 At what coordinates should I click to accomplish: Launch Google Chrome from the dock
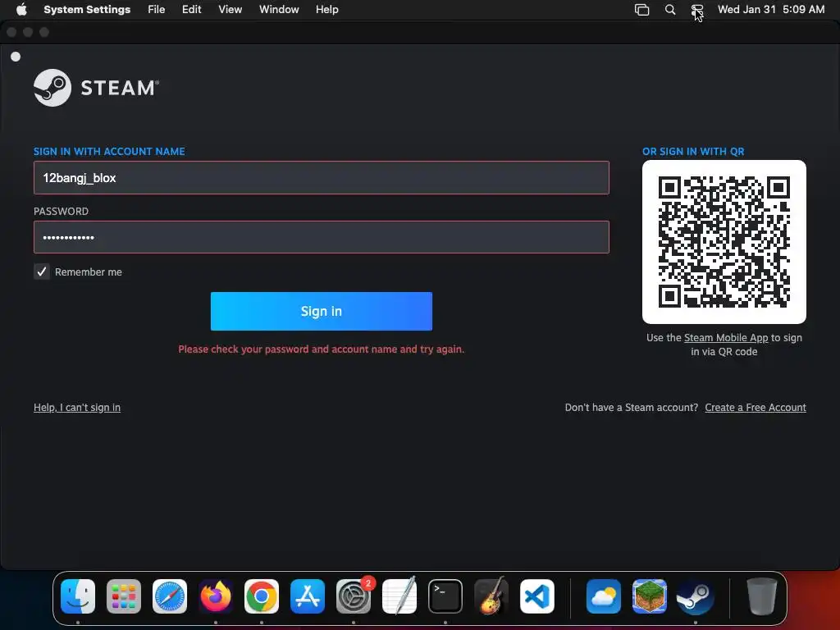coord(262,596)
